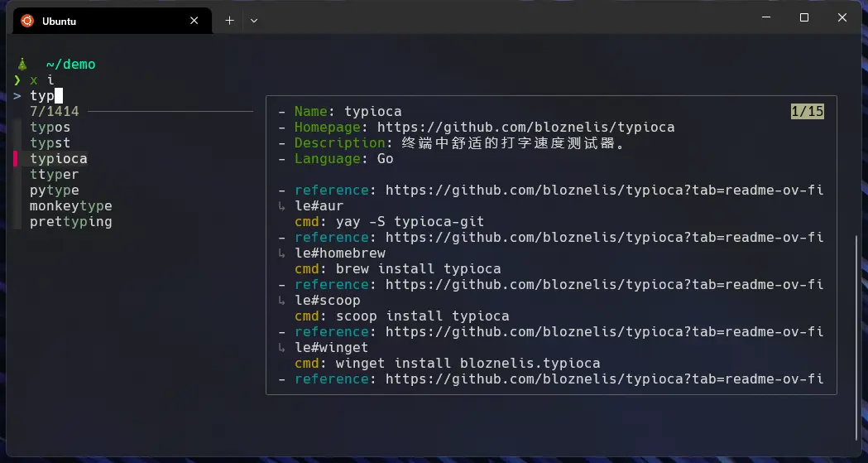The height and width of the screenshot is (463, 868).
Task: Select 'prettyping' in results list
Action: tap(71, 221)
